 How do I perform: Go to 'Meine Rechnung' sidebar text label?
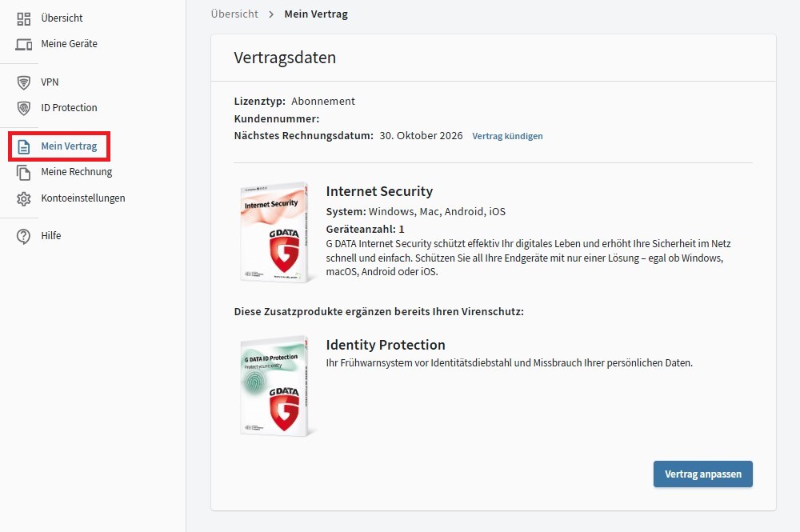(76, 172)
